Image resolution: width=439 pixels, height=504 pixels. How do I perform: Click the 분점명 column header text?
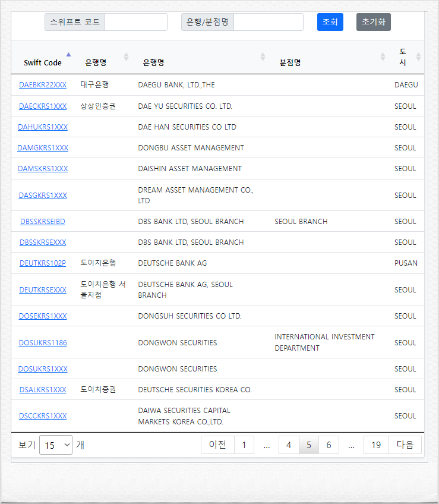coord(290,62)
